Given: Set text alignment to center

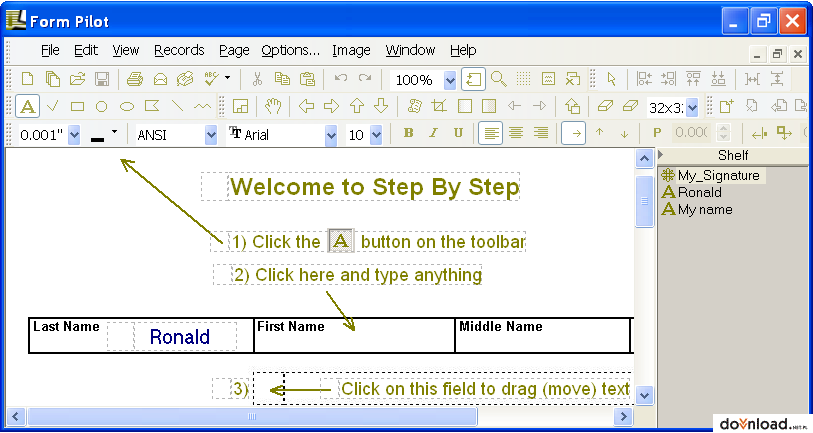Looking at the screenshot, I should (x=516, y=133).
